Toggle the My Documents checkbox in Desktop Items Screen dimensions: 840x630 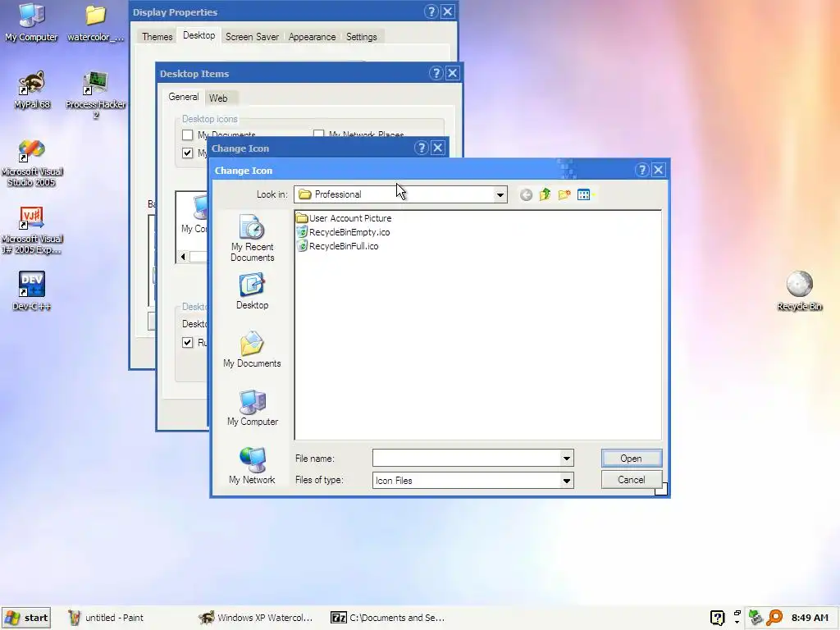pyautogui.click(x=187, y=135)
